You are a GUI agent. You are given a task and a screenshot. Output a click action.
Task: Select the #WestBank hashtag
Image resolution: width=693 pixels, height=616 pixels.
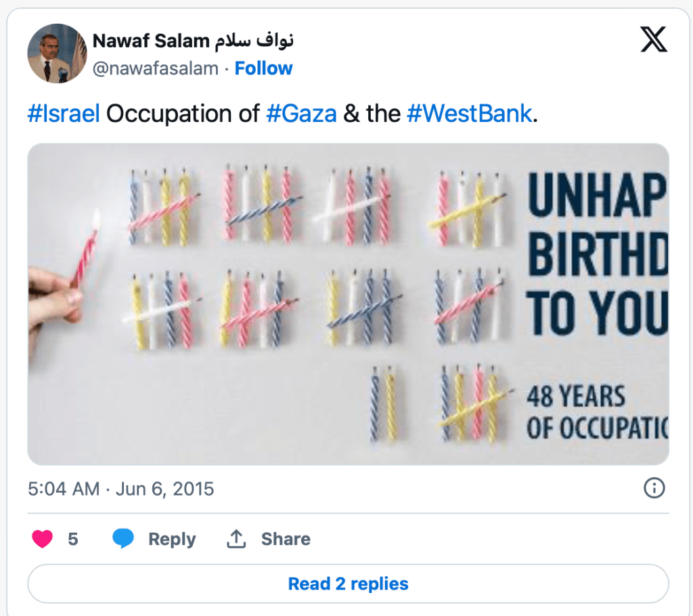tap(469, 113)
